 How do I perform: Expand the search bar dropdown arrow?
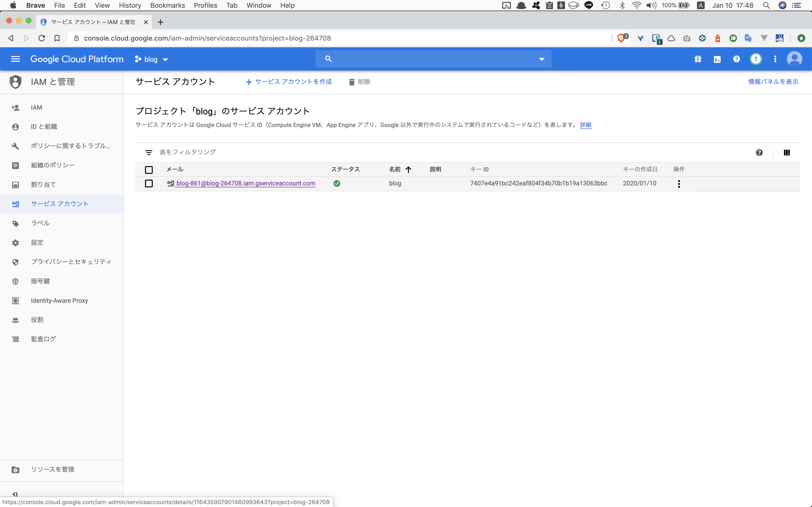pyautogui.click(x=541, y=59)
